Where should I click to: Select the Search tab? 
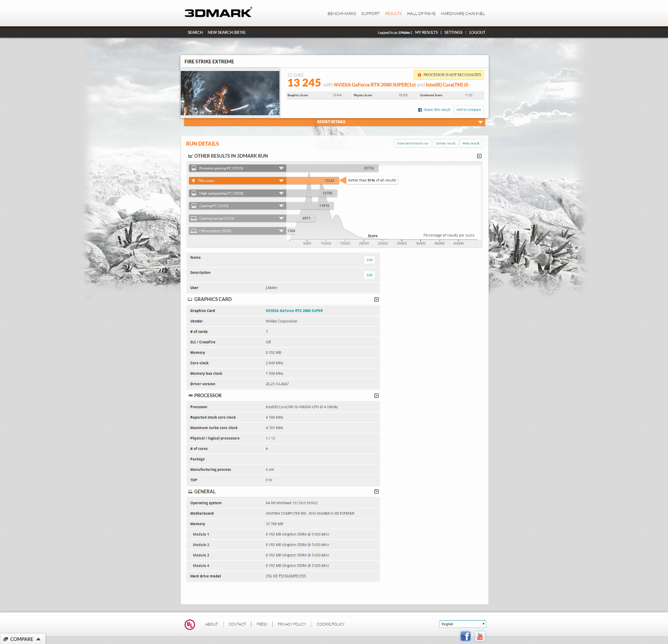coord(195,33)
